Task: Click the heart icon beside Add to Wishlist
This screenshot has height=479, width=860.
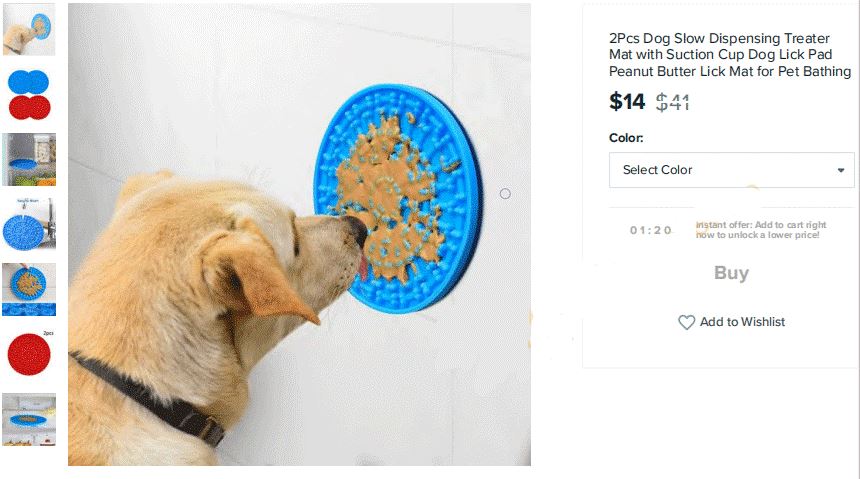Action: (686, 322)
